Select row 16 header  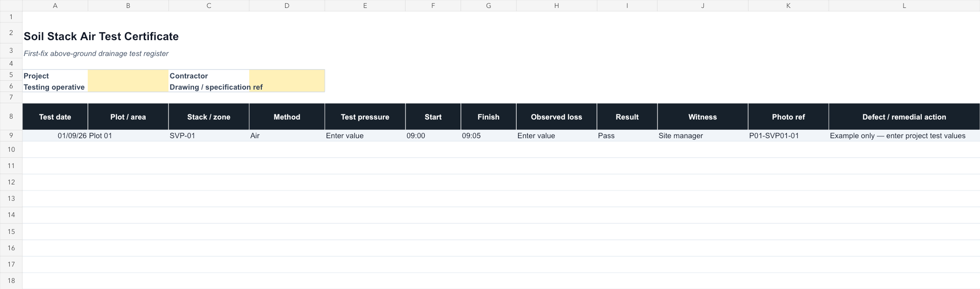(11, 248)
